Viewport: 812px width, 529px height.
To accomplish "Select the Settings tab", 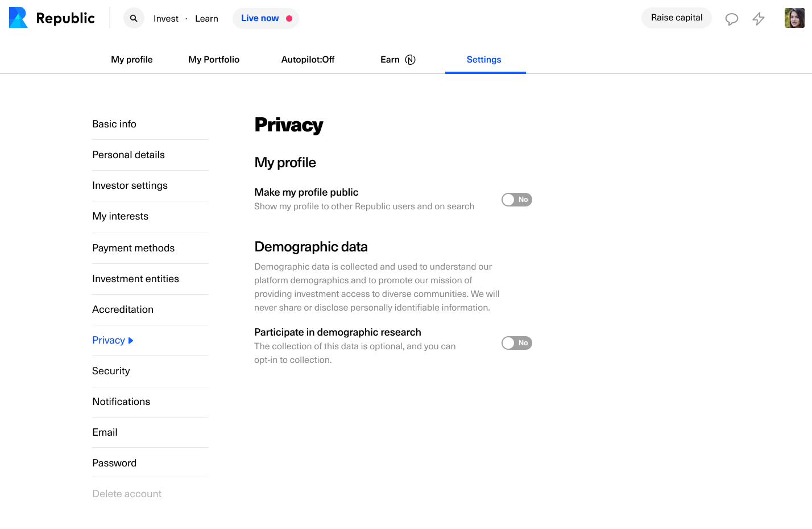I will coord(484,60).
